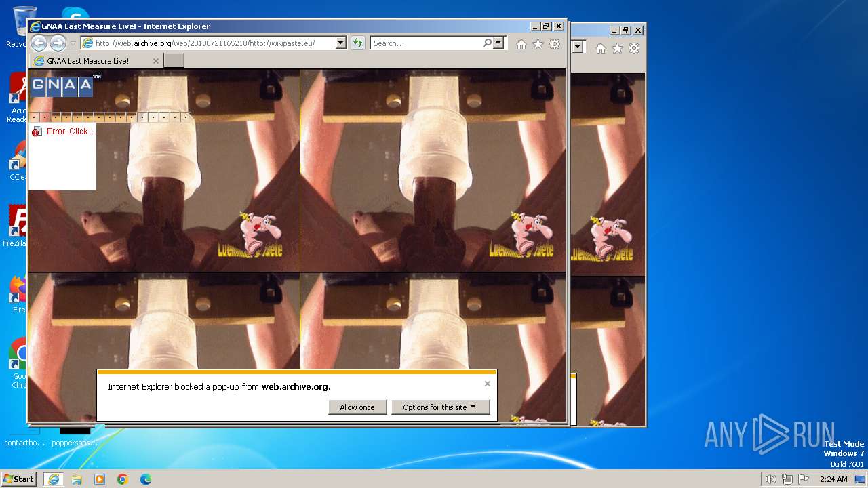The height and width of the screenshot is (488, 868).
Task: Select the Firefox desktop shortcut
Action: [x=18, y=293]
